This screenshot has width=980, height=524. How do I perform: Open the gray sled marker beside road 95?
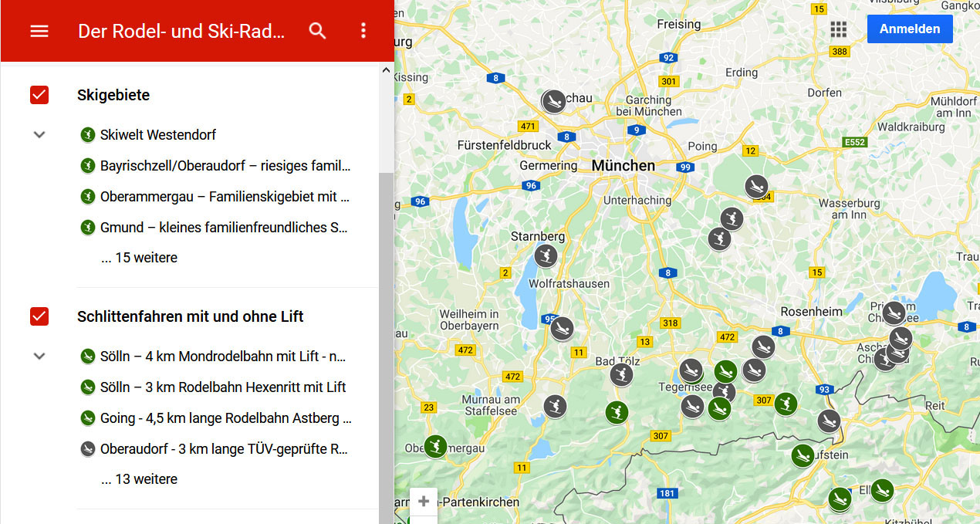[x=562, y=329]
